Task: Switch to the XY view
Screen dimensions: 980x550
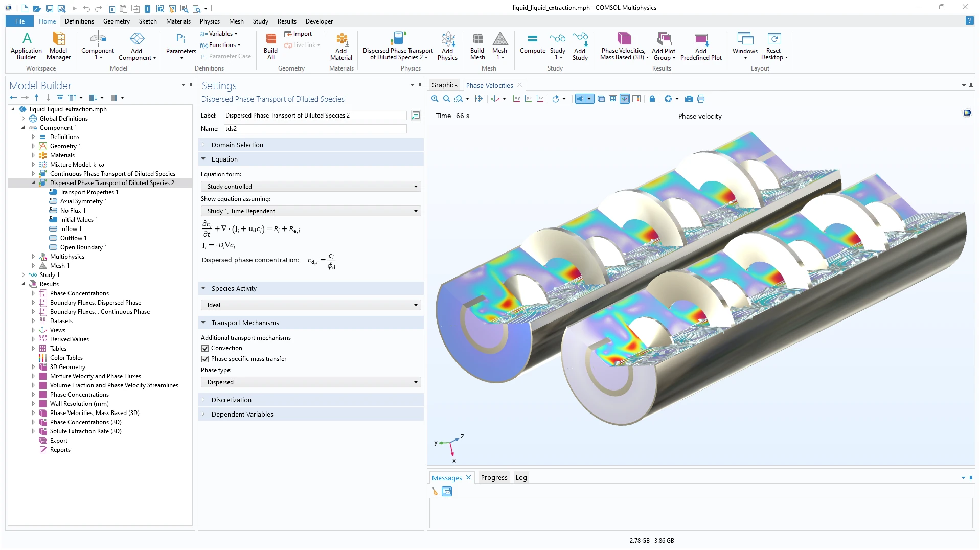Action: tap(516, 99)
